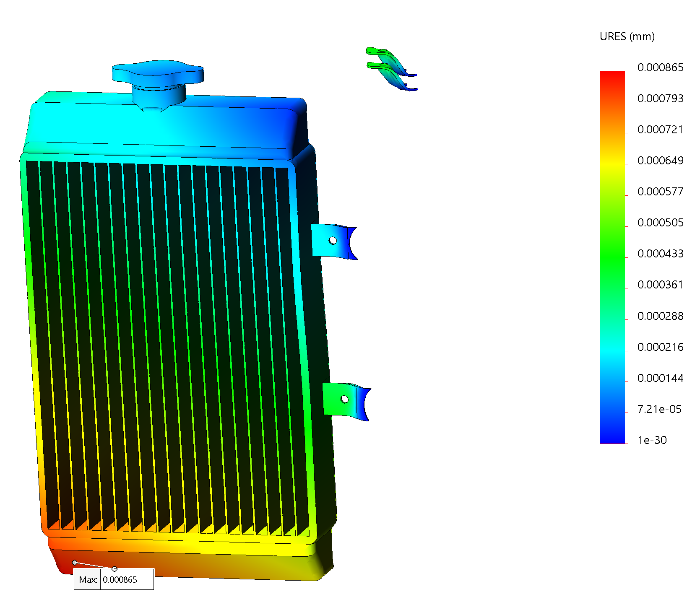The height and width of the screenshot is (602, 700).
Task: Click the 0.000865 value in Max callout
Action: [x=120, y=579]
